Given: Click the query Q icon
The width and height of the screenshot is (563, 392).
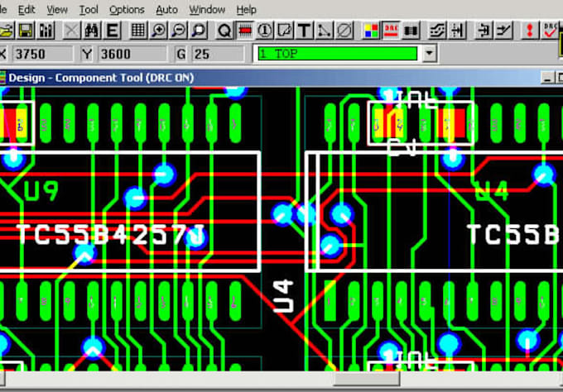Looking at the screenshot, I should click(x=224, y=31).
